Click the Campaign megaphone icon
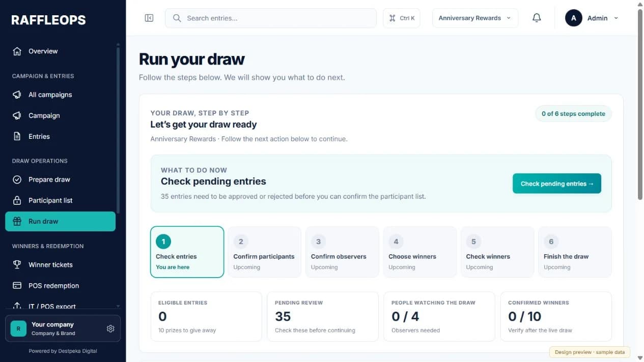The image size is (644, 362). coord(17,116)
